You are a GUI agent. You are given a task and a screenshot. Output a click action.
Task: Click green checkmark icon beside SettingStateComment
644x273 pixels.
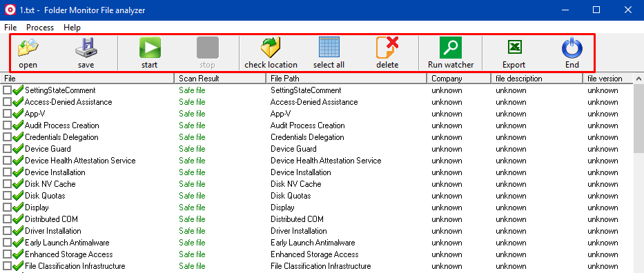18,90
